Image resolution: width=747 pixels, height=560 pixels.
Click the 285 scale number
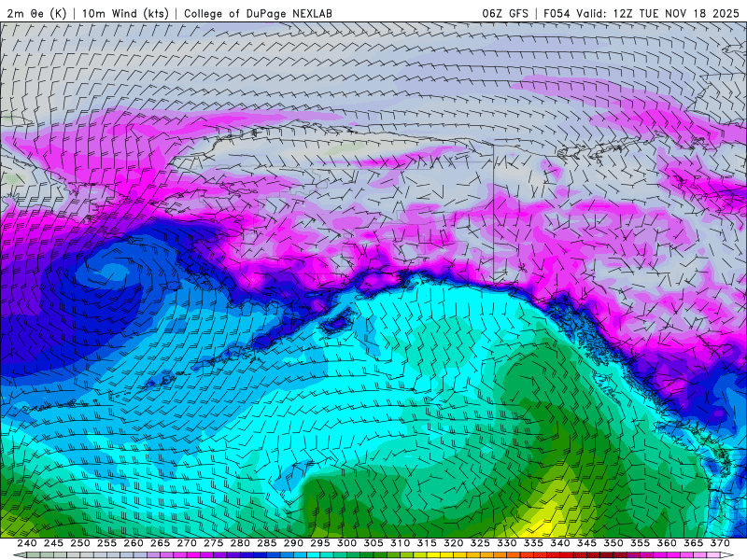pyautogui.click(x=267, y=543)
